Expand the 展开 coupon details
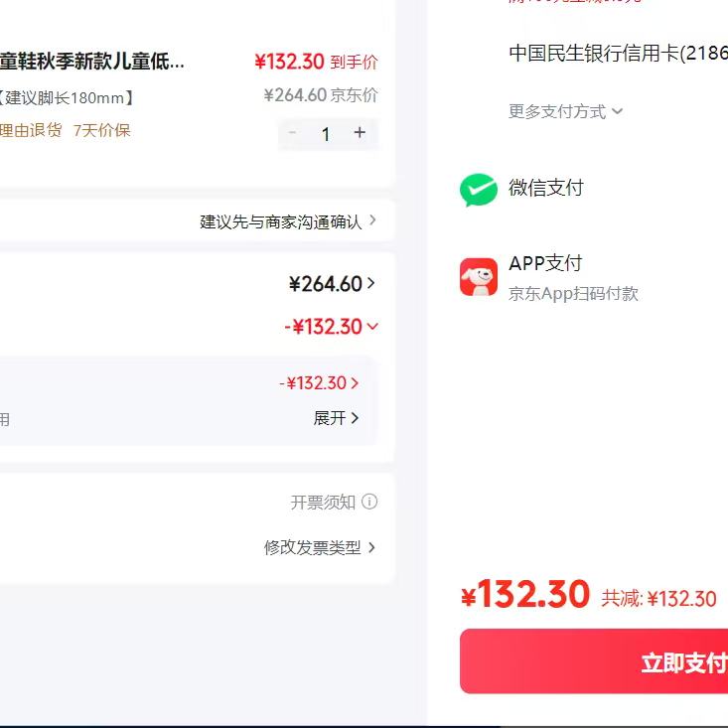 click(336, 418)
